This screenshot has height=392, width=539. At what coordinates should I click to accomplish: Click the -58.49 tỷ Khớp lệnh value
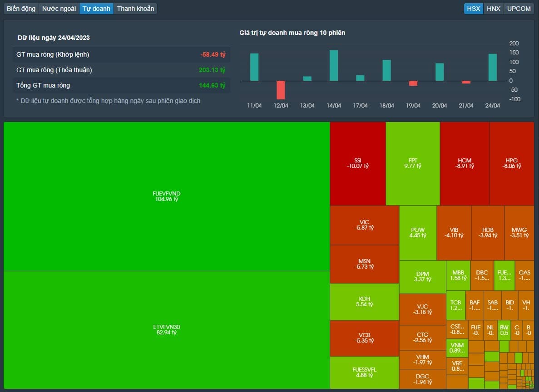pos(213,54)
